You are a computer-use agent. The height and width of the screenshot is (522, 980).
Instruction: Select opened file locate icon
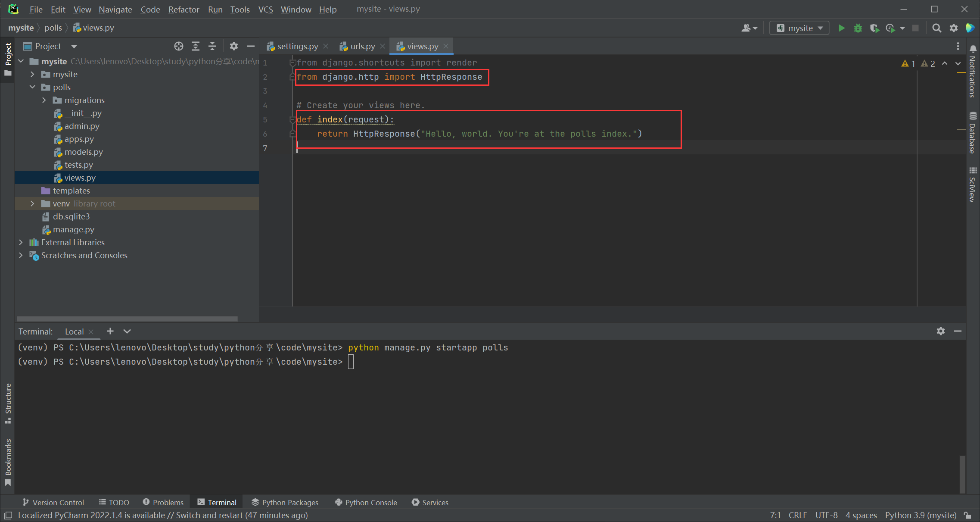tap(179, 46)
